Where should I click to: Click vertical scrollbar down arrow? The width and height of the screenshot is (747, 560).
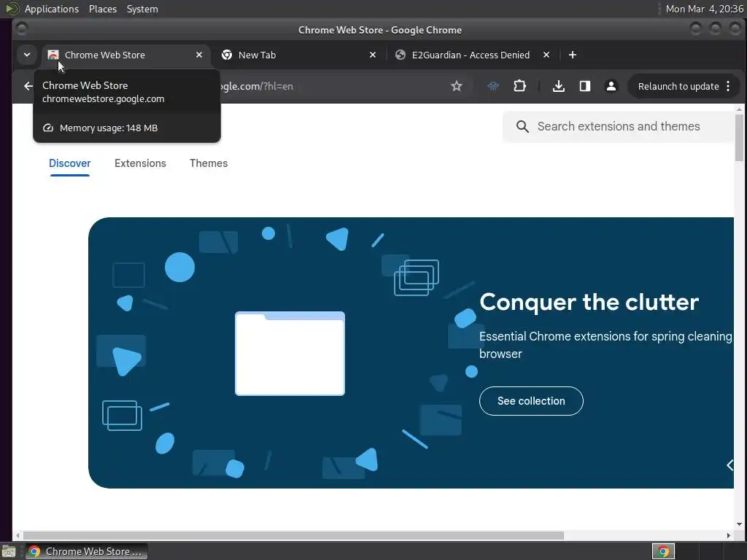point(739,524)
